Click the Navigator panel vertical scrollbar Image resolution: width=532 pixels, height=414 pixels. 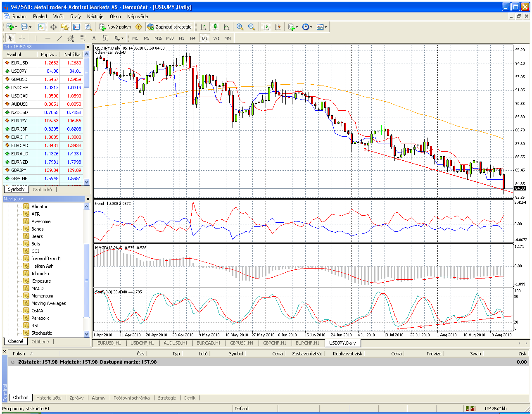86,281
